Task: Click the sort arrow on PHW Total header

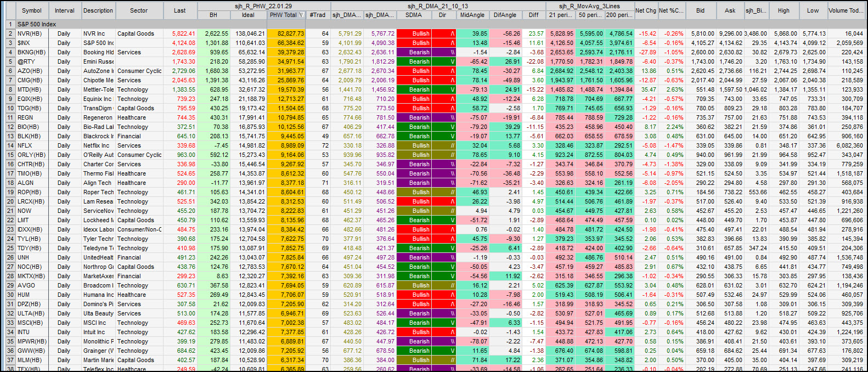Action: coord(301,15)
